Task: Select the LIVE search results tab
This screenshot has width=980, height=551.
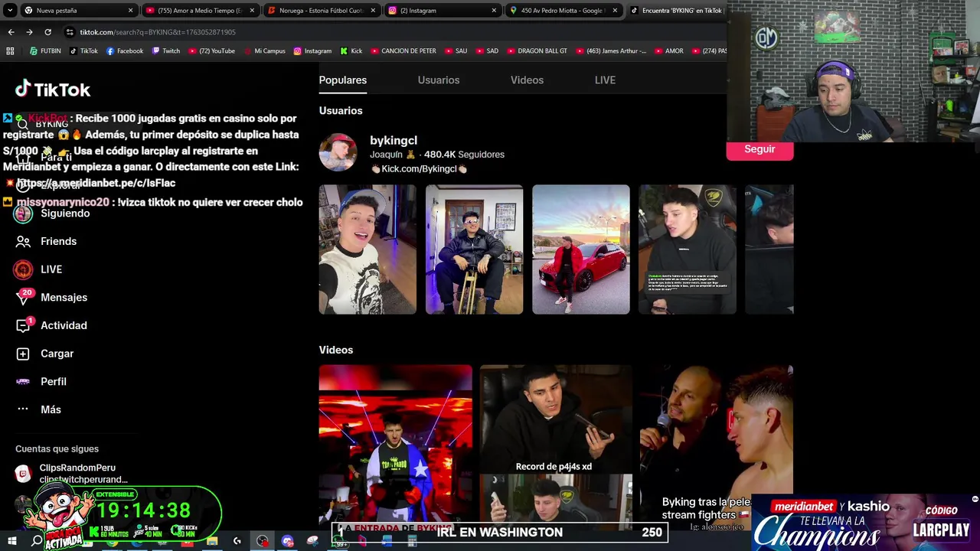Action: (x=605, y=80)
